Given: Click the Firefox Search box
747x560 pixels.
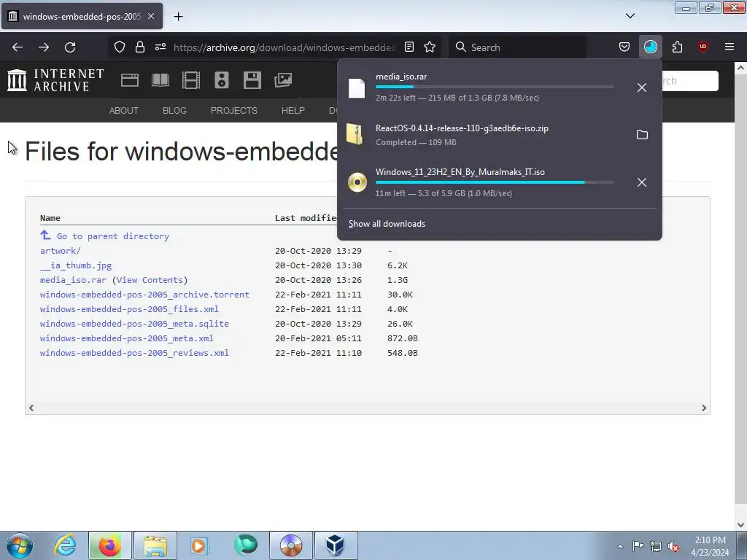Looking at the screenshot, I should [517, 47].
